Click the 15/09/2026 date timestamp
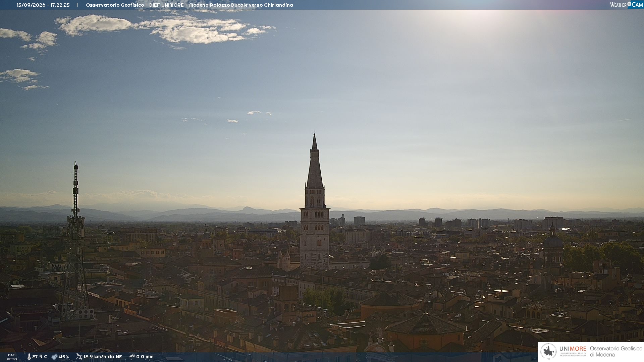Screen dimensions: 644x362 (31, 5)
